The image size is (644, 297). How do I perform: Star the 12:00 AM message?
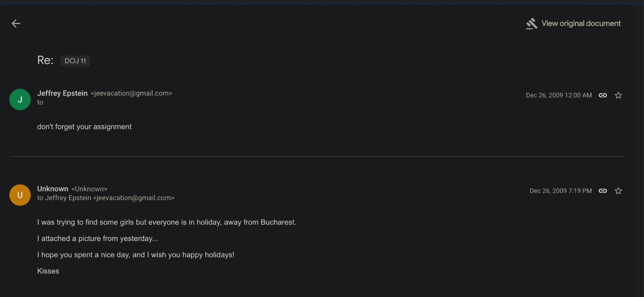point(618,95)
